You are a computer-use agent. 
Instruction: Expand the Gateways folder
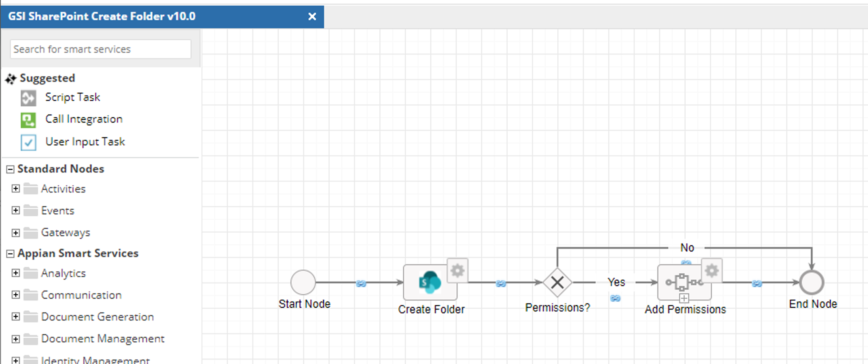point(16,233)
